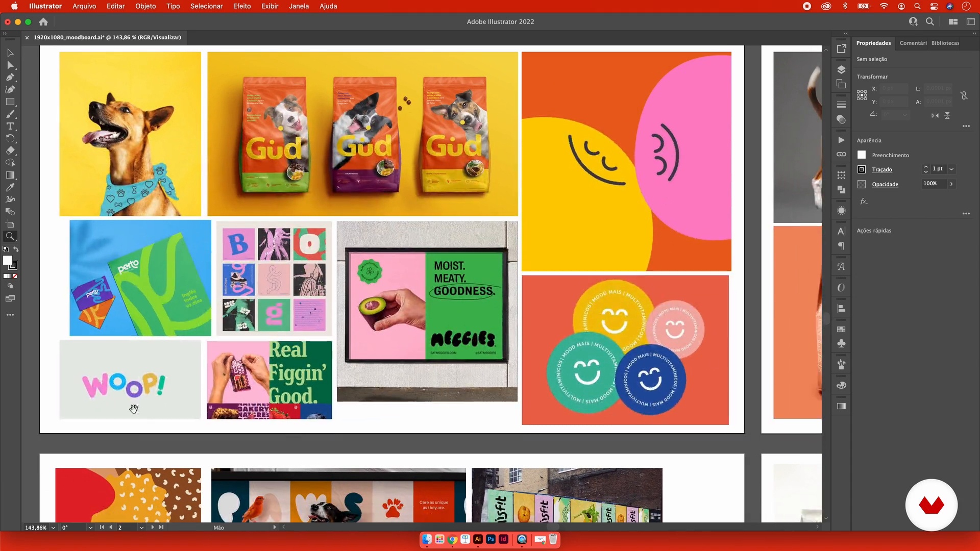Open the Symbols panel icon
Viewport: 980px width, 551px height.
842,344
